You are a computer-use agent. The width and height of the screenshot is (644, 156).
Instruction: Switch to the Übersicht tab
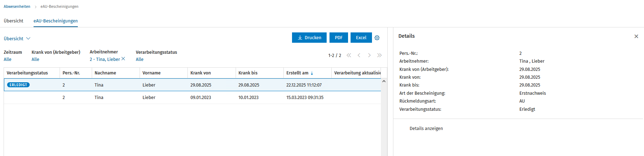click(x=14, y=21)
